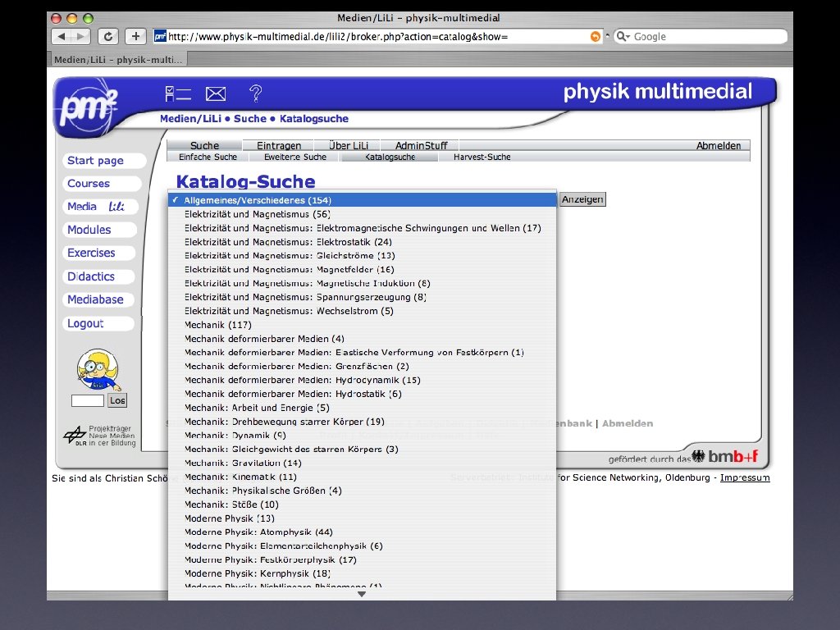Click the site favicon in the address bar

[160, 36]
